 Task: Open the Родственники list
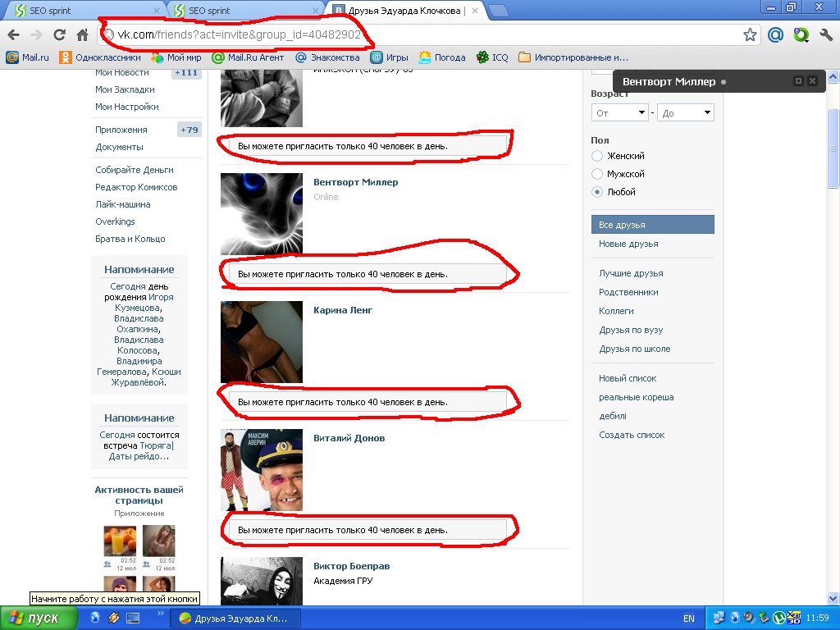coord(628,292)
